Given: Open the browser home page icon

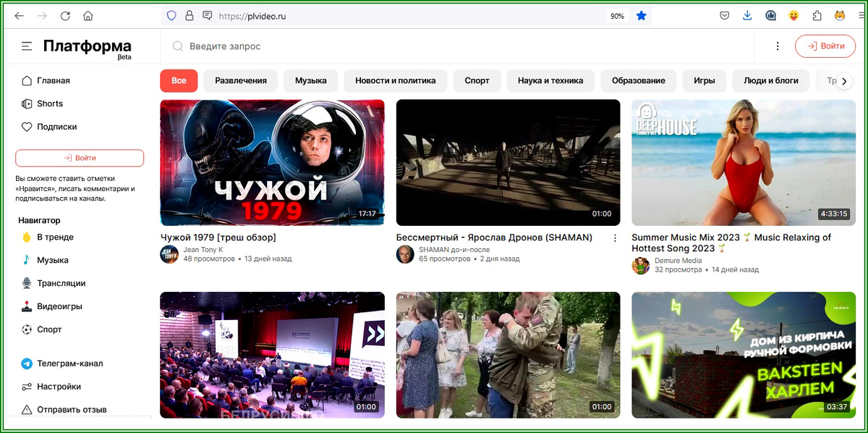Looking at the screenshot, I should click(x=88, y=16).
